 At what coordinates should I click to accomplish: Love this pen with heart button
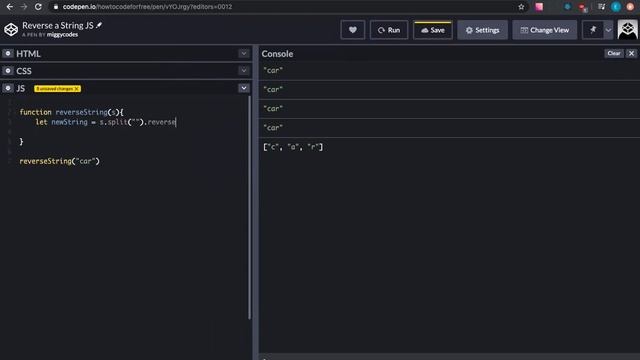(353, 30)
